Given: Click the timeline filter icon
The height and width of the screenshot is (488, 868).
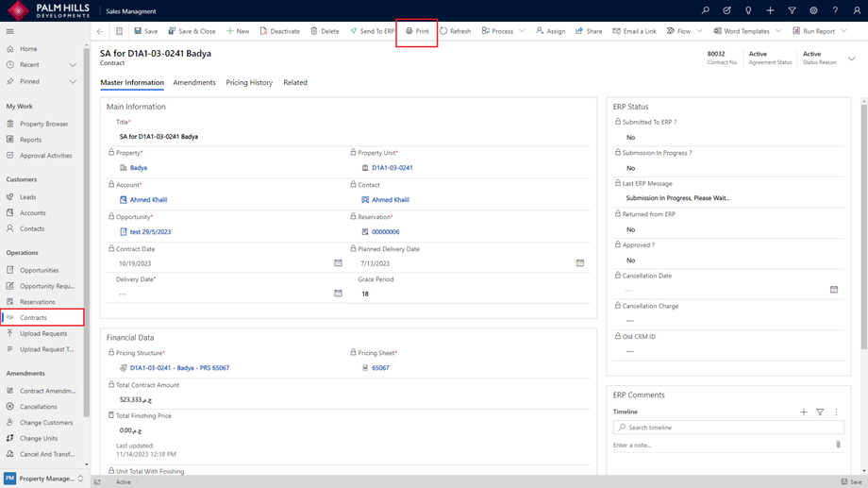Looking at the screenshot, I should point(820,412).
